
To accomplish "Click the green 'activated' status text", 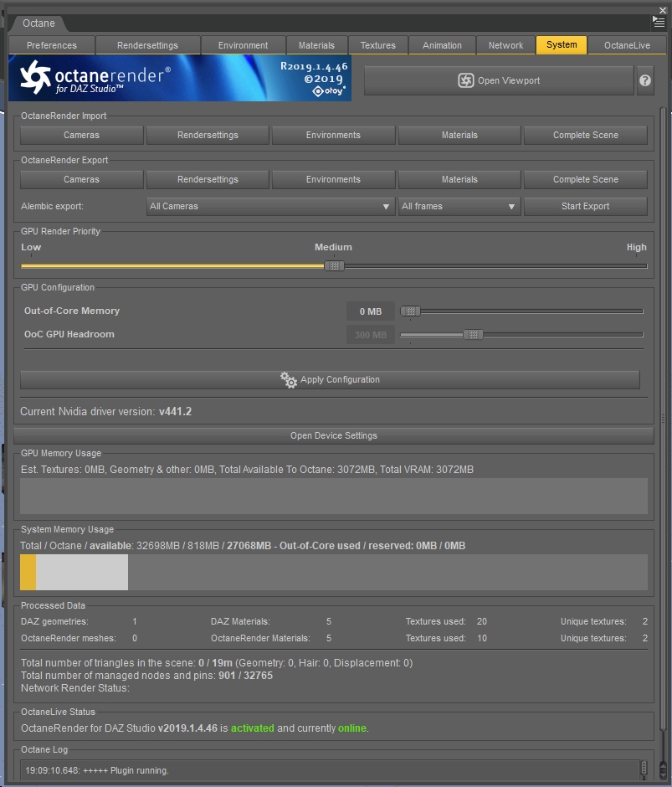I will (253, 728).
